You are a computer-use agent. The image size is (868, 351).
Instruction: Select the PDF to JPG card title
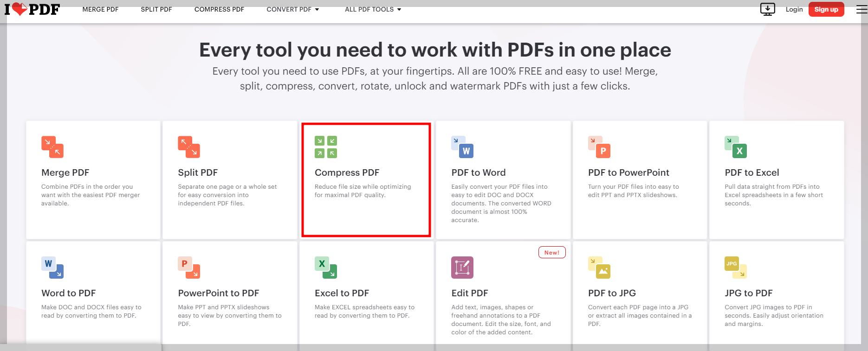point(612,293)
